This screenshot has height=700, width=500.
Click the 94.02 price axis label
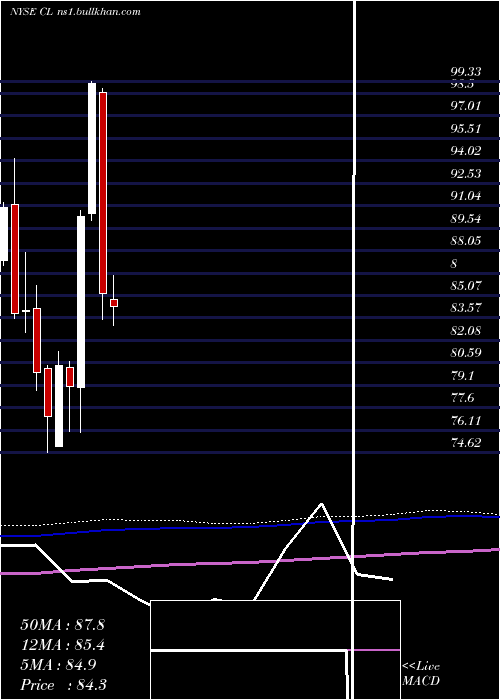pos(466,151)
